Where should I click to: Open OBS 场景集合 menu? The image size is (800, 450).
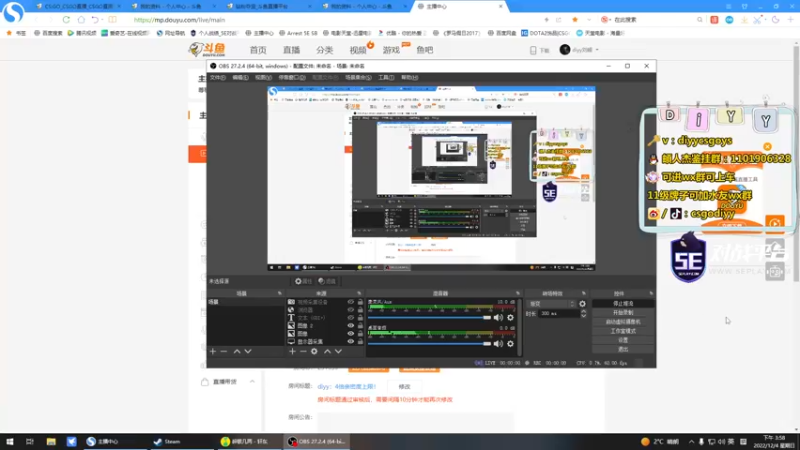(x=358, y=78)
